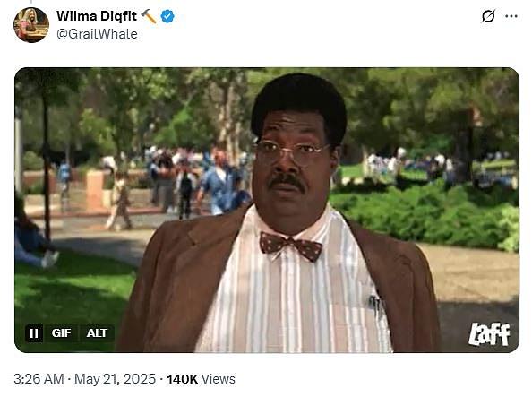Click the hammer emoji beside the name
This screenshot has height=397, width=532.
[149, 16]
